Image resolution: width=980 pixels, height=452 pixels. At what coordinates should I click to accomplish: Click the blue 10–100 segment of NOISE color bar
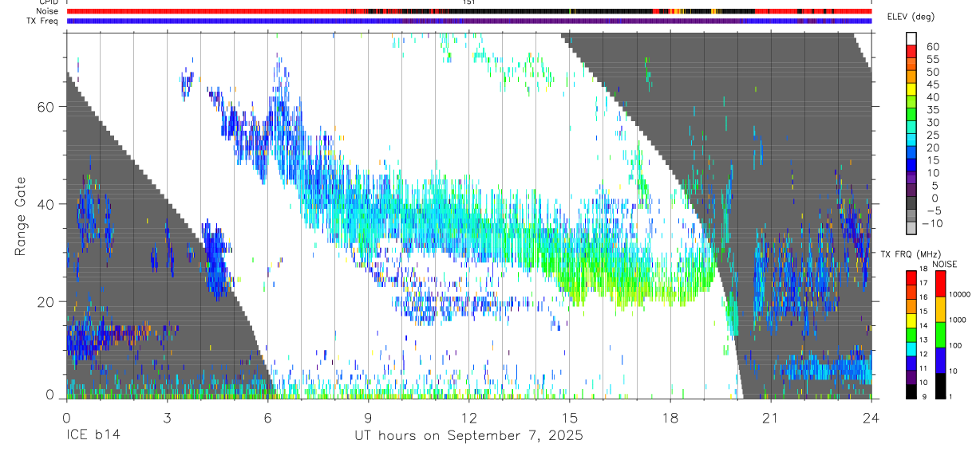click(940, 360)
